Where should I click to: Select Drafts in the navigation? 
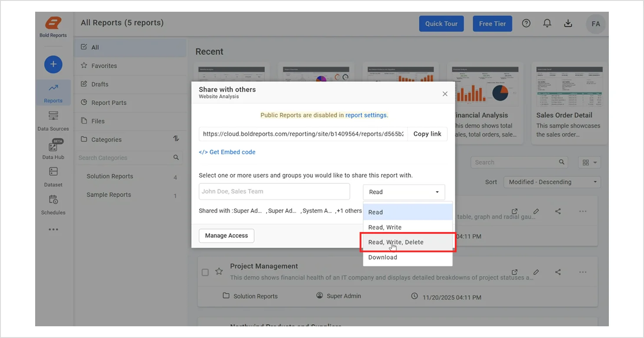pos(130,84)
